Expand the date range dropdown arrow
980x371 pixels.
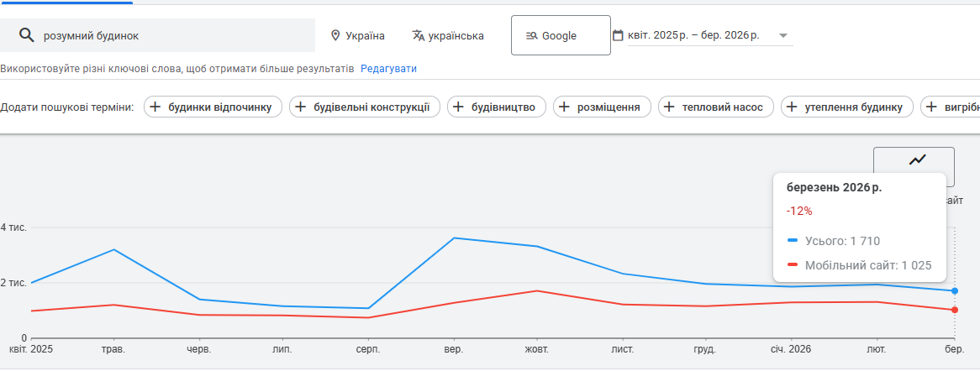click(x=783, y=36)
